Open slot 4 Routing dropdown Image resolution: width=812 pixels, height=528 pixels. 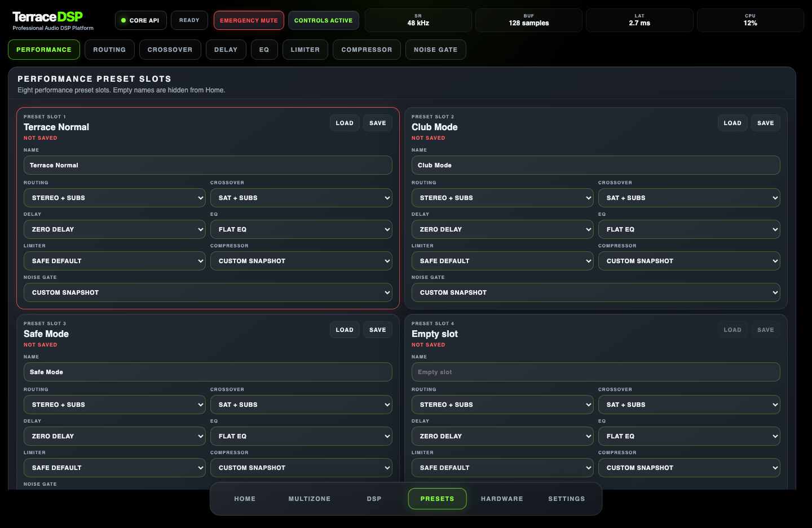pyautogui.click(x=502, y=405)
